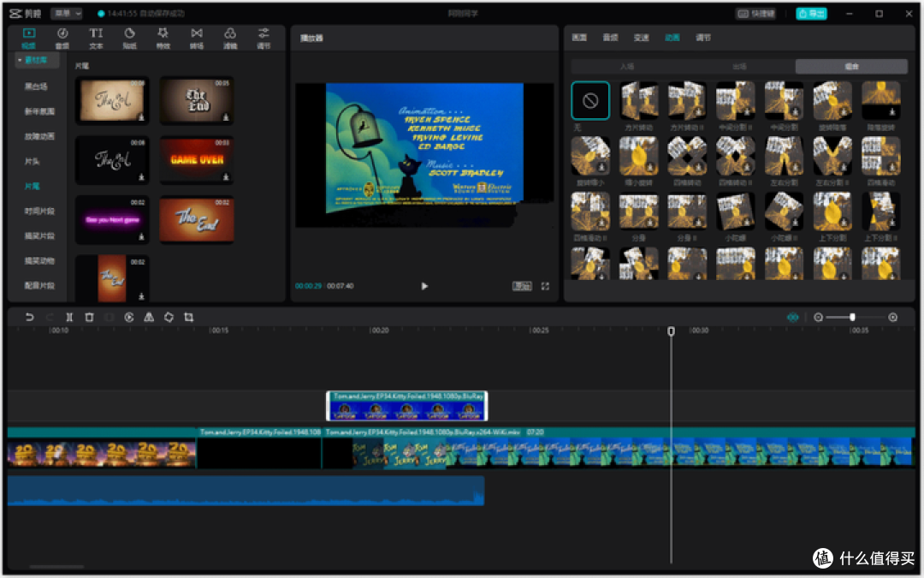The height and width of the screenshot is (578, 924).
Task: Toggle the timeline snapping switch
Action: click(x=792, y=318)
